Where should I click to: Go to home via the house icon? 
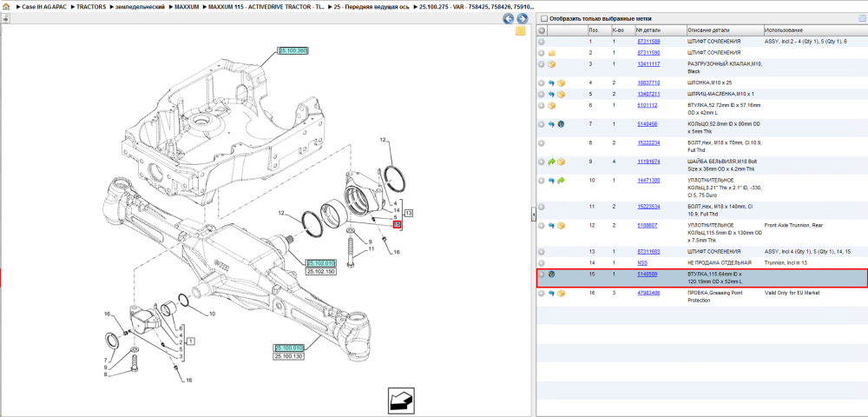point(5,6)
